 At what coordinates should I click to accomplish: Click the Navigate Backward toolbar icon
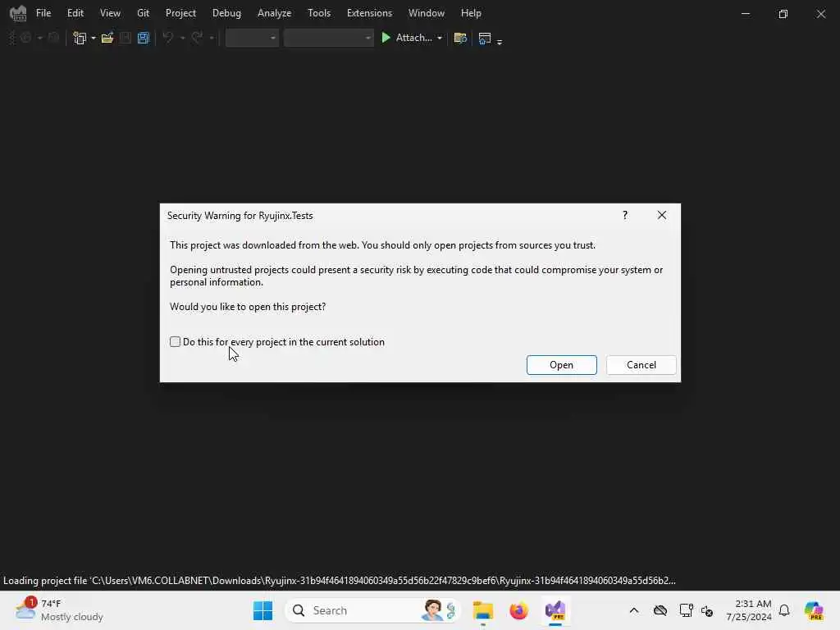pos(25,38)
